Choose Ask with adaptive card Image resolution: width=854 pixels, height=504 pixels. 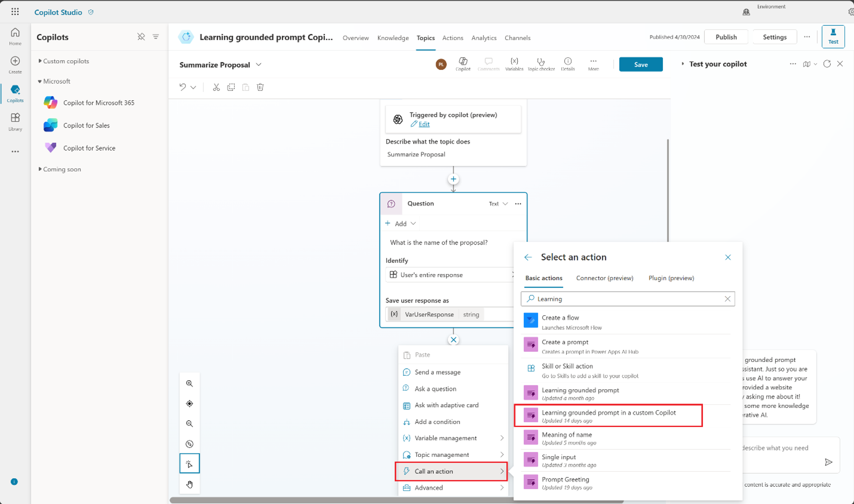(x=453, y=405)
